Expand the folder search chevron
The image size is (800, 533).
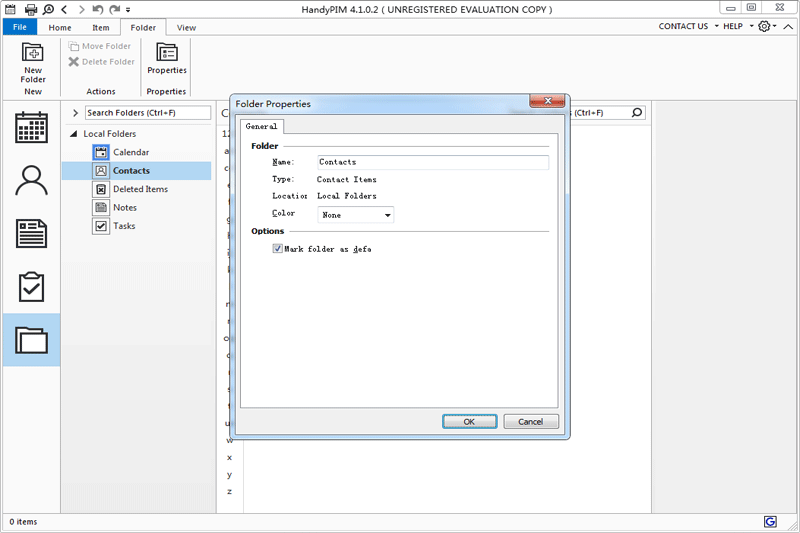pyautogui.click(x=75, y=113)
